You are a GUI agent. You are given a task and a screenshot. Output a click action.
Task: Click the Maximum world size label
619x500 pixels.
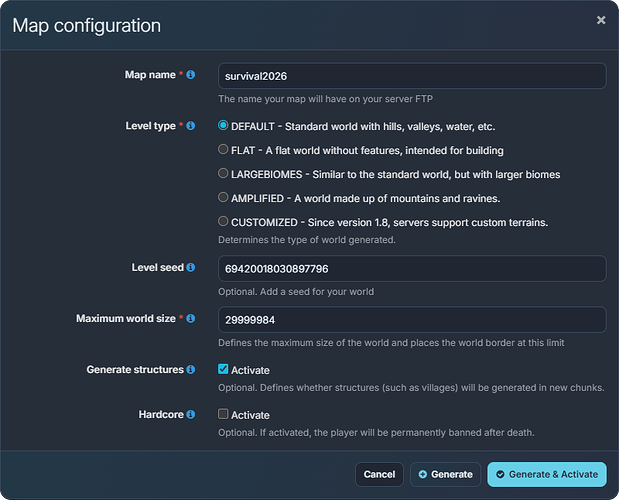click(126, 318)
